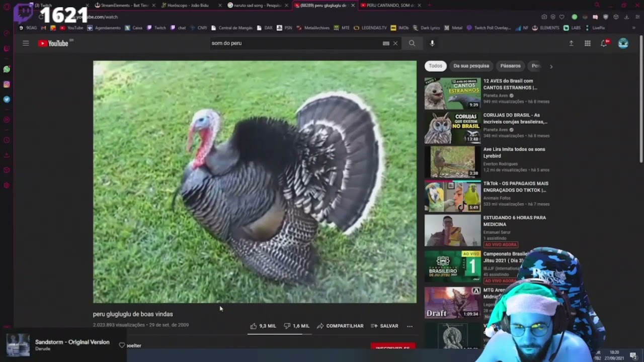Open the 9GAG bookmark

click(28, 28)
